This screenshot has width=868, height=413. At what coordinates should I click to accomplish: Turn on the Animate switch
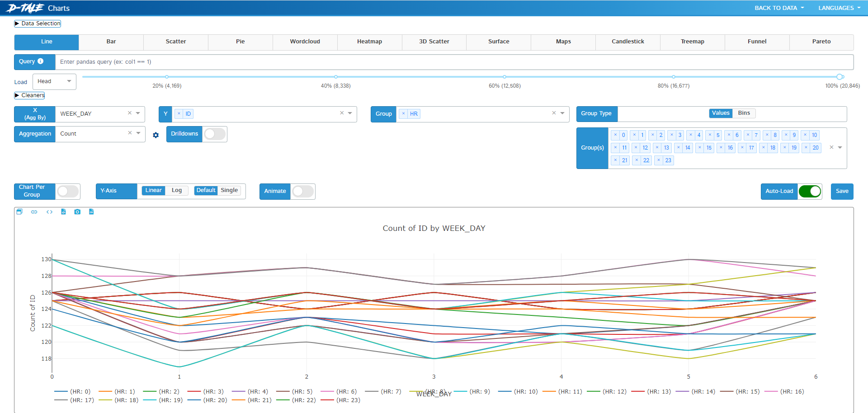coord(302,191)
